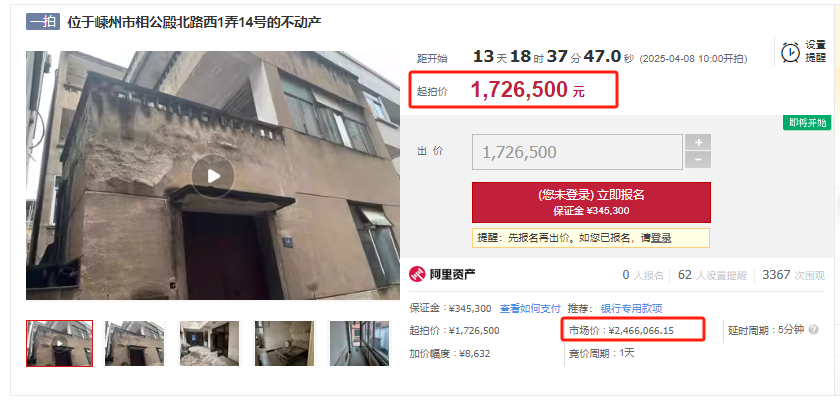Select the fourth room thumbnail
This screenshot has width=840, height=402.
(284, 344)
